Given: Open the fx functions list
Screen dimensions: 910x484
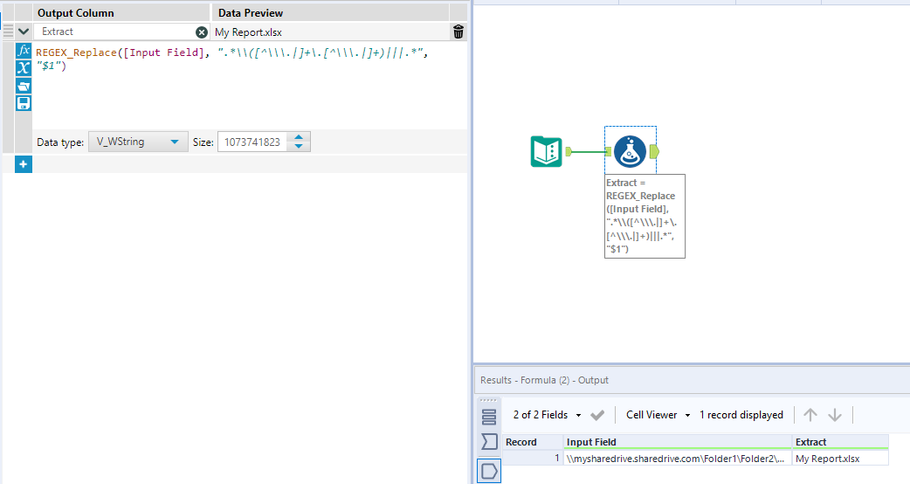Looking at the screenshot, I should click(x=23, y=50).
